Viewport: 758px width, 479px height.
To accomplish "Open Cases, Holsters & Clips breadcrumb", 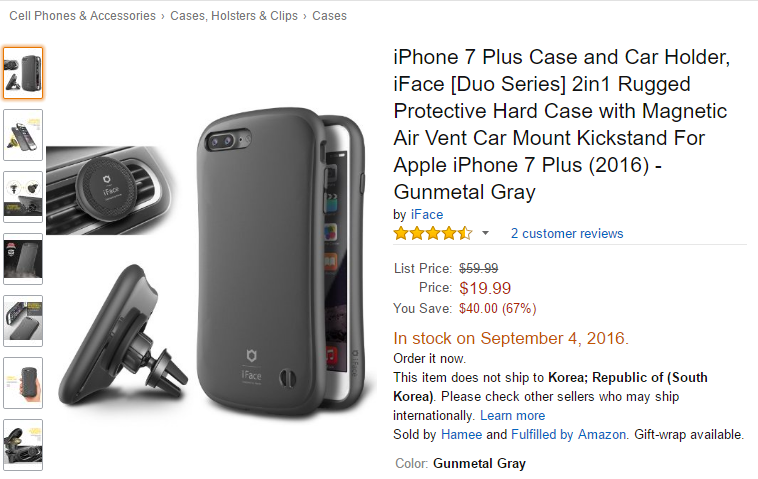I will 234,16.
